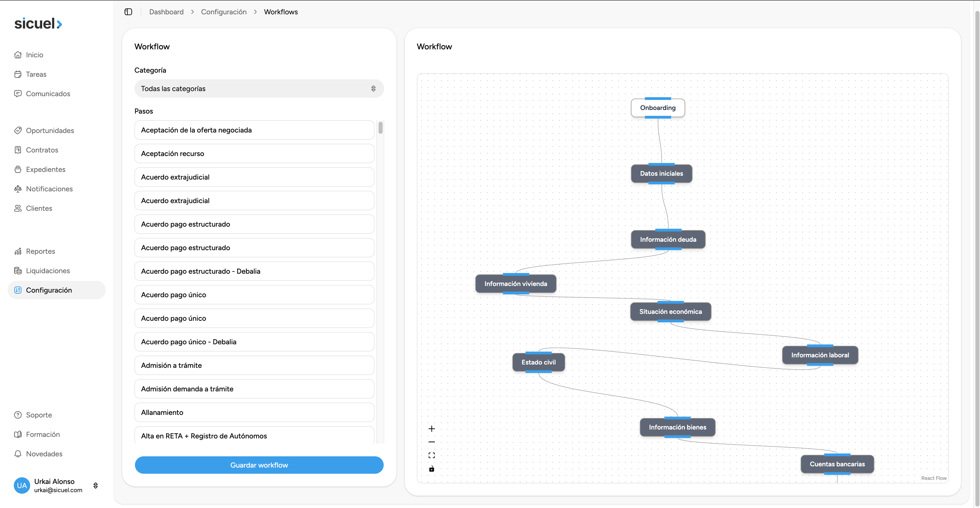Click Estado civil node bottom handle

click(539, 372)
